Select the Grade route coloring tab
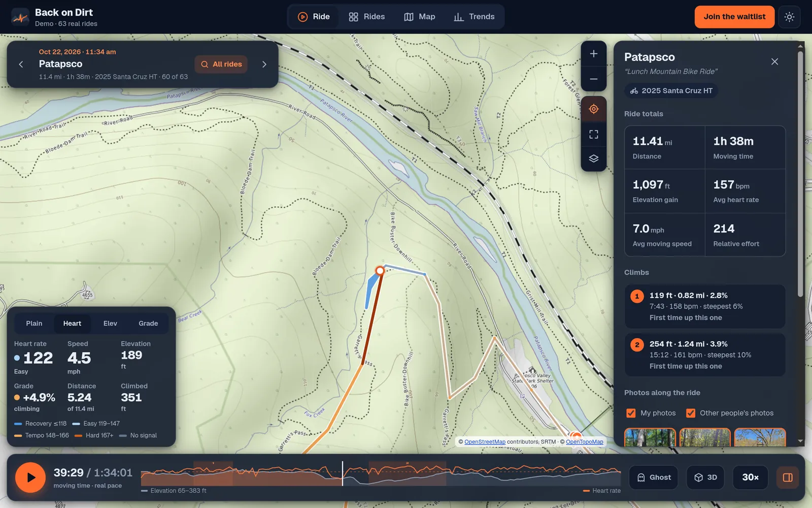The height and width of the screenshot is (508, 812). (x=148, y=324)
